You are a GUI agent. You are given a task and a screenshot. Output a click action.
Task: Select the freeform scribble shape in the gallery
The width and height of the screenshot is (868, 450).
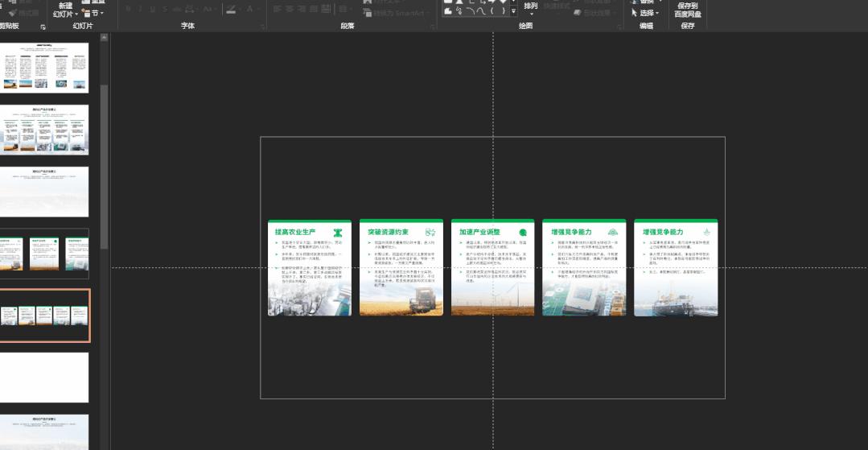(459, 11)
